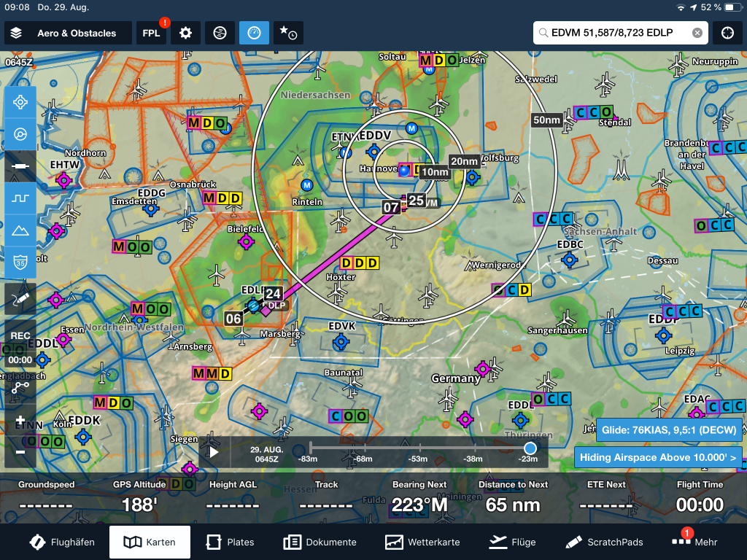
Task: Open the Mehr tab with notification
Action: 694,541
